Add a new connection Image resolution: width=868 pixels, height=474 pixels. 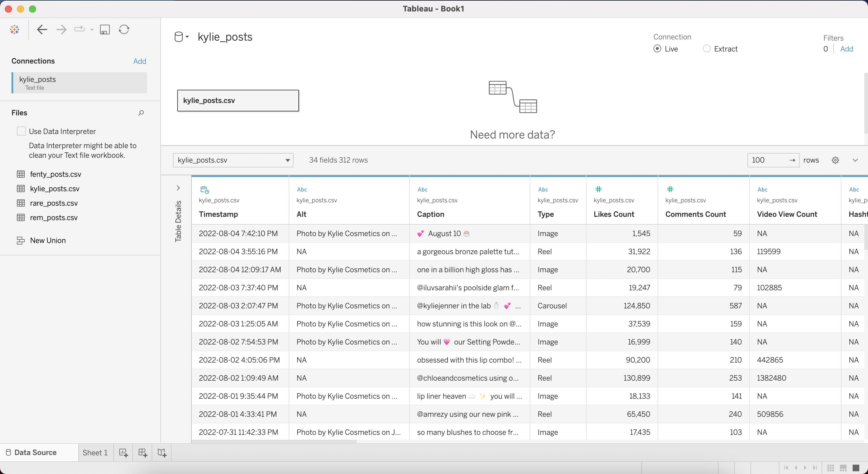coord(140,61)
